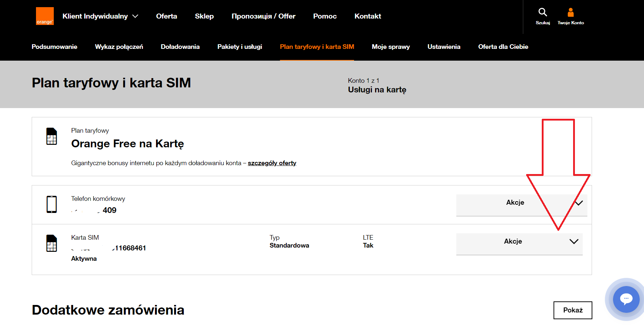Screen dimensions: 644x326
Task: Follow the szczegóły oferty link
Action: point(272,163)
